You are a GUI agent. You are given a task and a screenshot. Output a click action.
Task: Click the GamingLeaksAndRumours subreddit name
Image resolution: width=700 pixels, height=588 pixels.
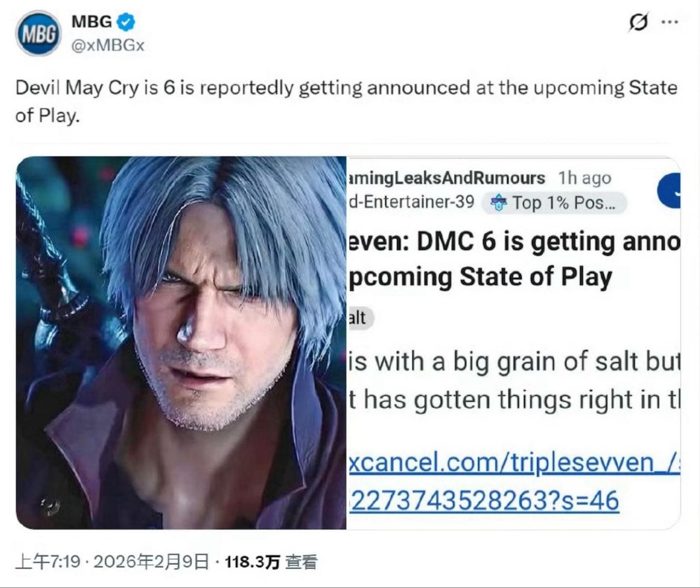[447, 178]
